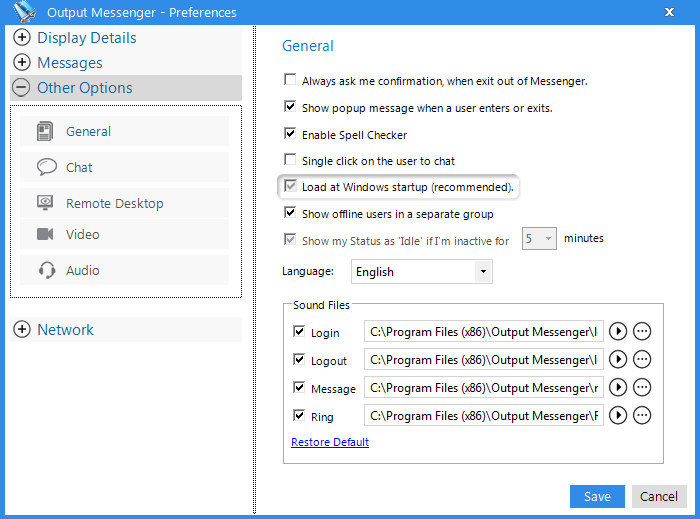
Task: Uncheck the Logout sound checkbox
Action: tap(299, 359)
